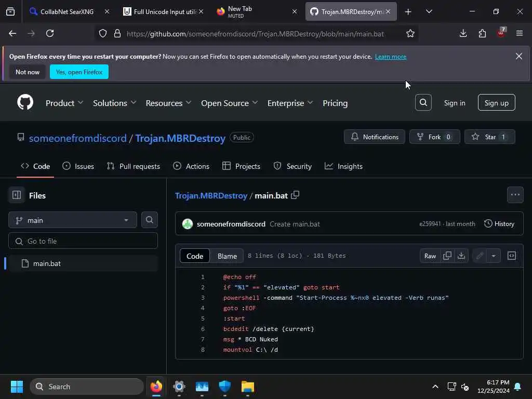Open Windows Security from the taskbar
Screen dimensions: 532x399
[x=224, y=387]
